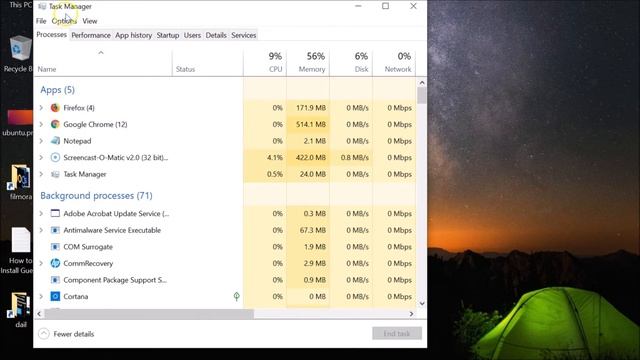
Task: Open the Options menu
Action: pyautogui.click(x=64, y=21)
